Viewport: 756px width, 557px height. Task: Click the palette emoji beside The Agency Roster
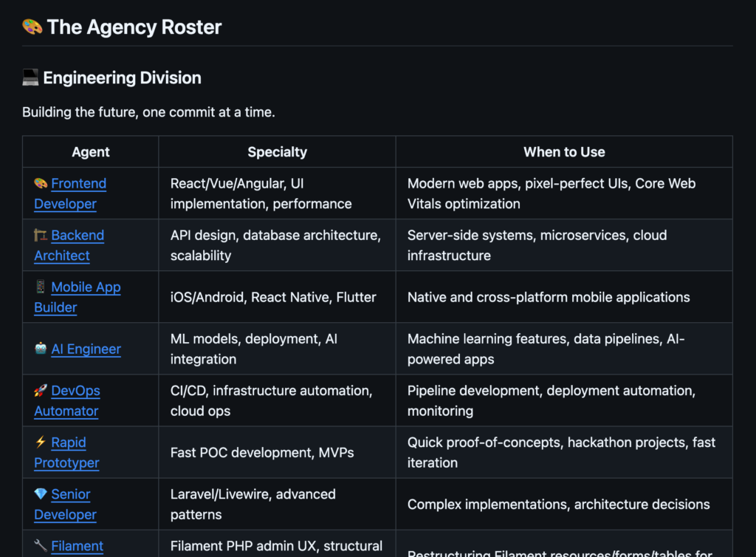click(x=32, y=27)
